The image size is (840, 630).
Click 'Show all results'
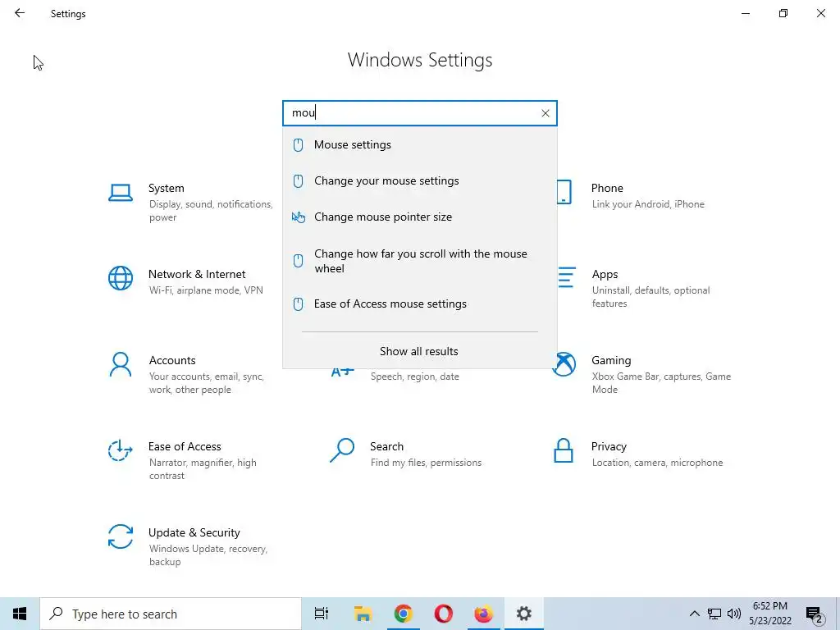click(419, 351)
